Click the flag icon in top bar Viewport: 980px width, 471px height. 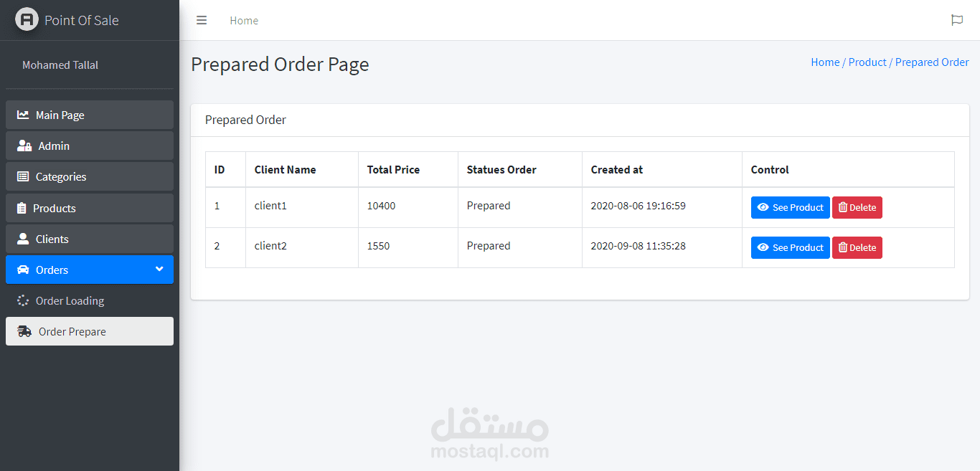pyautogui.click(x=956, y=20)
